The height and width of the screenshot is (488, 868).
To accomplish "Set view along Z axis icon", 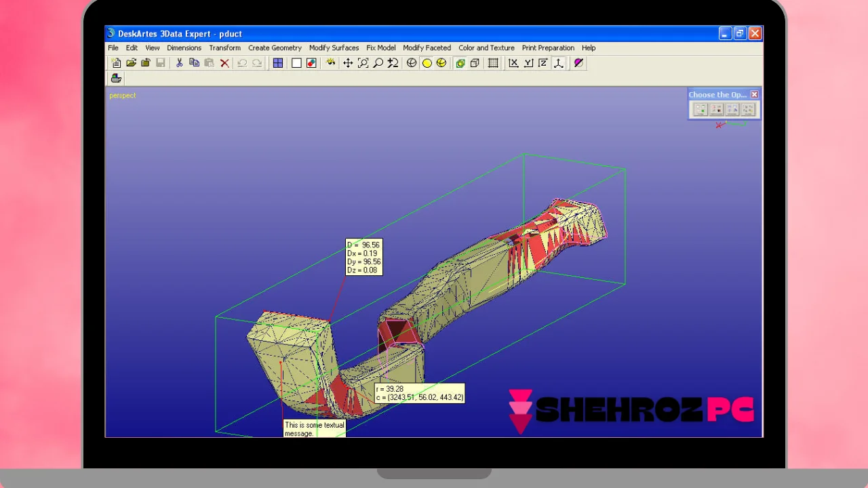I will 543,63.
